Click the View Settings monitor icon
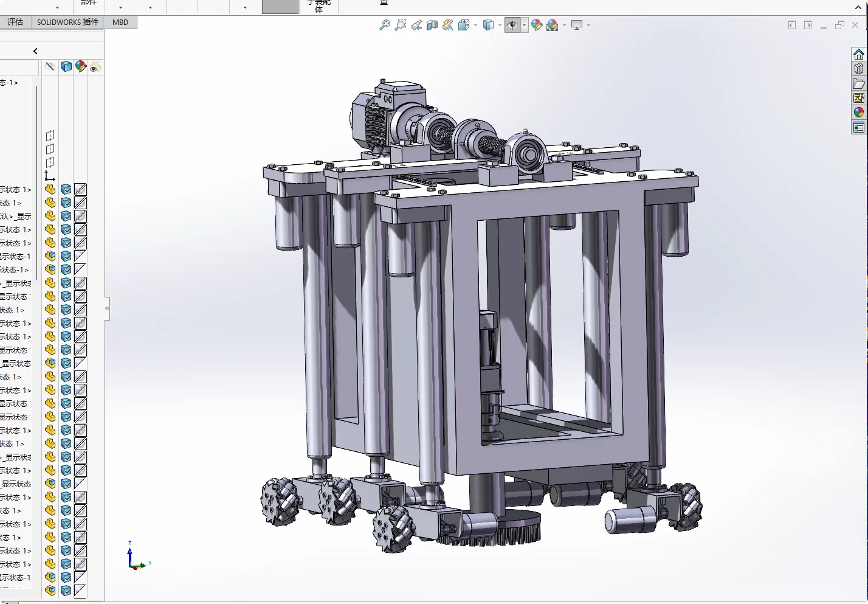The height and width of the screenshot is (604, 868). pyautogui.click(x=577, y=25)
